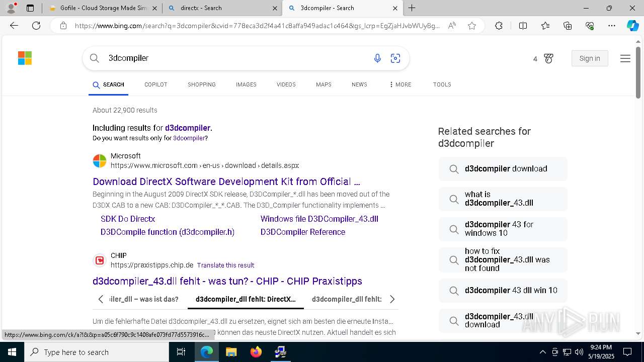The image size is (644, 362).
Task: Switch to the Gofile Cloud Storage tab
Action: pos(102,8)
